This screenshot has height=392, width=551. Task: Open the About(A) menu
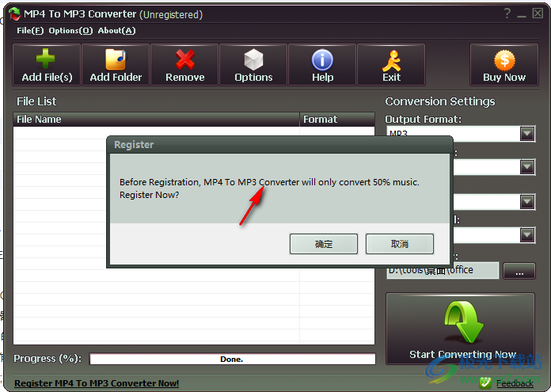click(116, 31)
